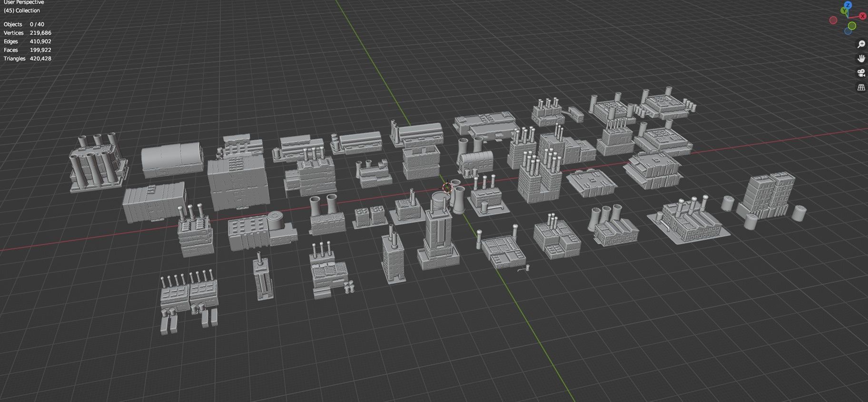Click the Faces '199,922' statistic
The height and width of the screenshot is (402, 868).
click(40, 50)
